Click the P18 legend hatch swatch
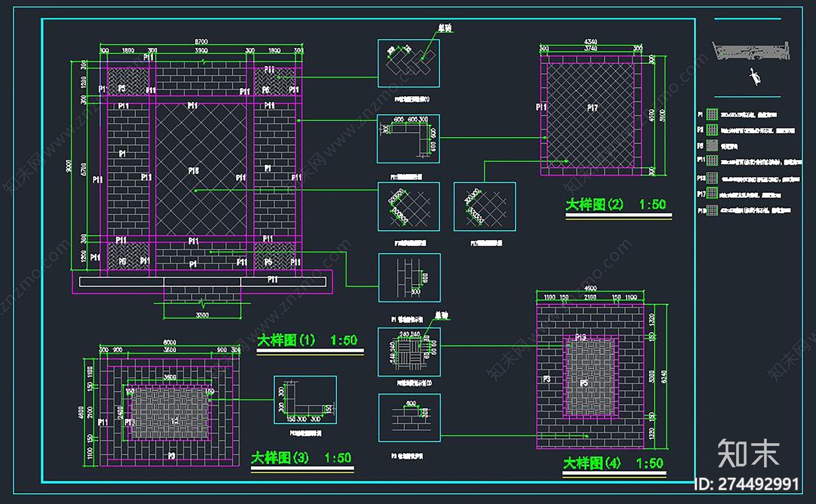The height and width of the screenshot is (504, 816). coord(712,210)
